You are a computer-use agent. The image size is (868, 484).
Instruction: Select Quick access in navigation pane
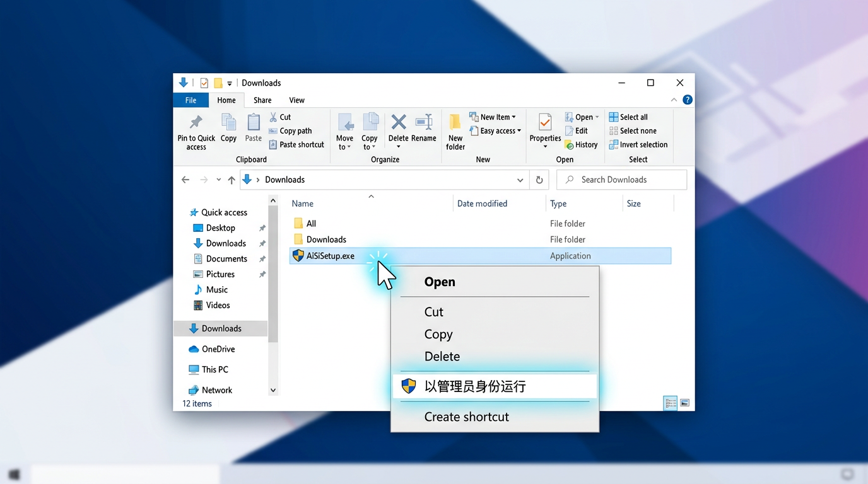tap(218, 212)
